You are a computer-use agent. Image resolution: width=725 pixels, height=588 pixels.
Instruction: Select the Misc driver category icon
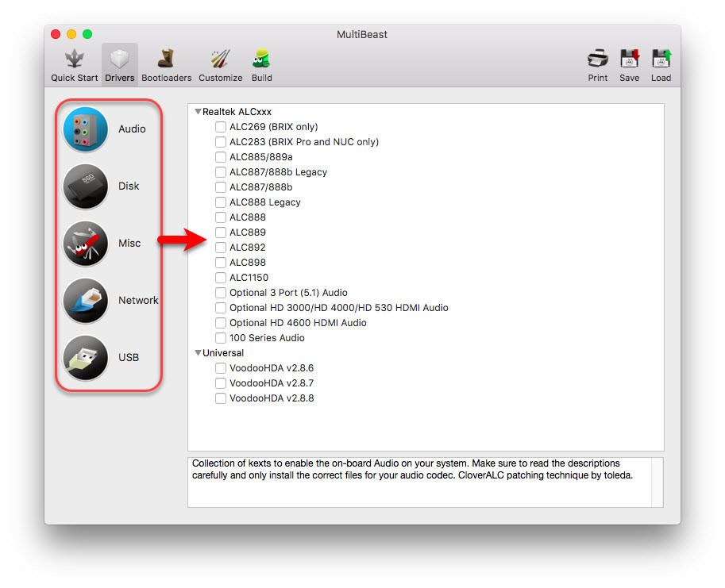point(86,244)
